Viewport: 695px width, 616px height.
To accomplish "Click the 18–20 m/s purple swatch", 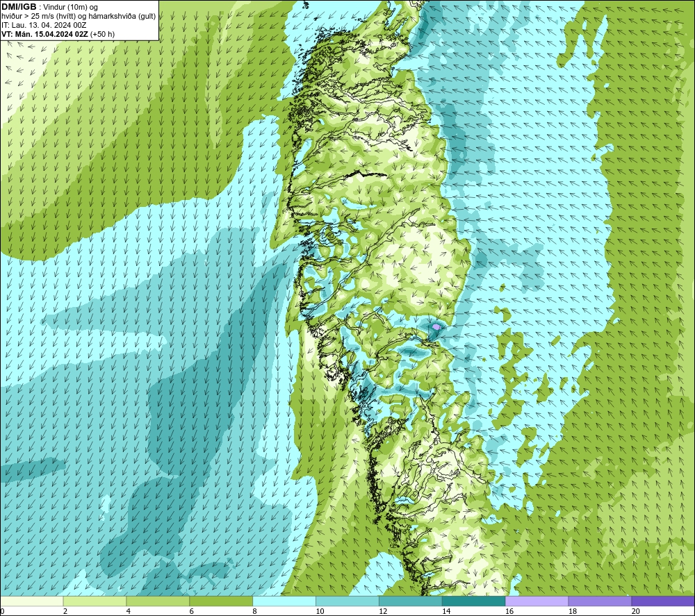I will click(x=600, y=601).
